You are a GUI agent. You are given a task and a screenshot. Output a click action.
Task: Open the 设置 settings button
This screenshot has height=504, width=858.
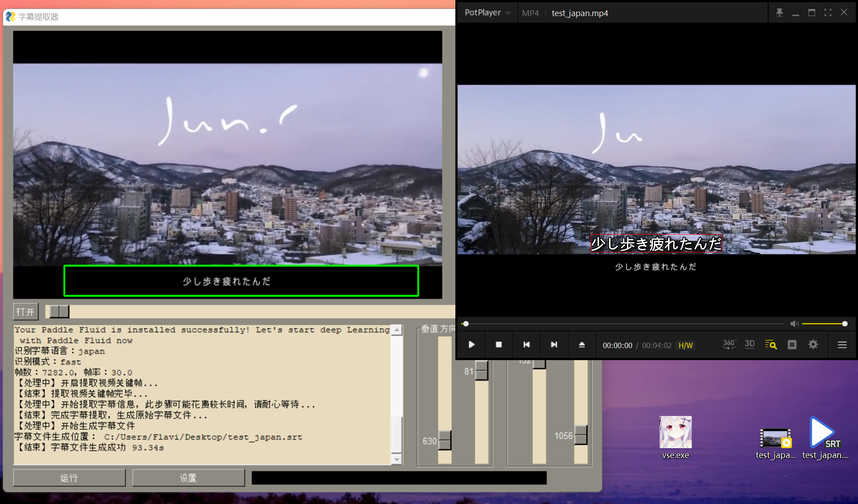point(188,478)
